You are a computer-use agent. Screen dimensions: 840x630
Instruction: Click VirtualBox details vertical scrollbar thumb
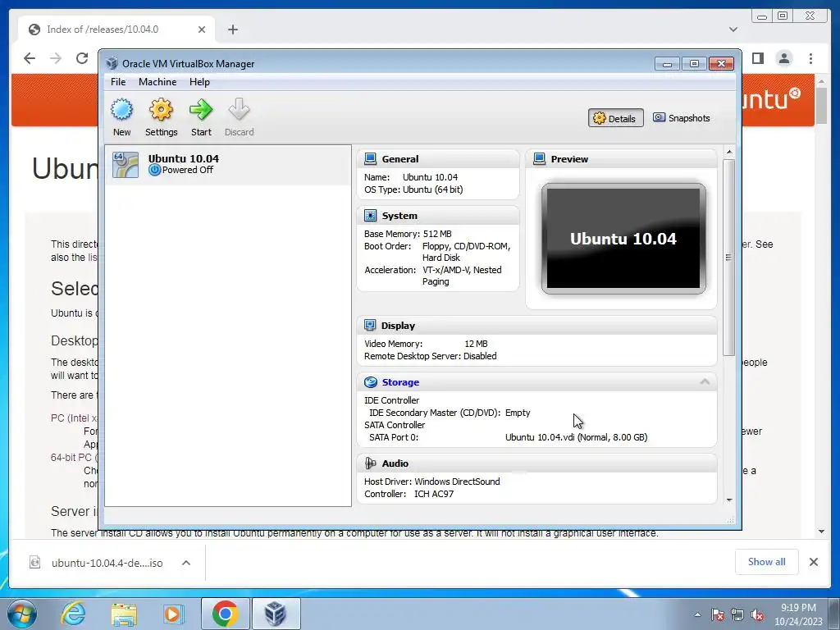(728, 257)
